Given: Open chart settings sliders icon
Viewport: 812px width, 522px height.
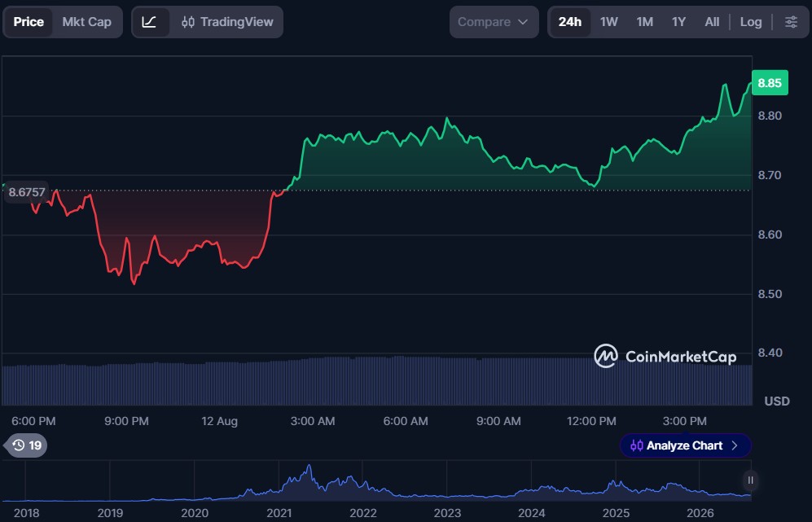Looking at the screenshot, I should pyautogui.click(x=791, y=22).
